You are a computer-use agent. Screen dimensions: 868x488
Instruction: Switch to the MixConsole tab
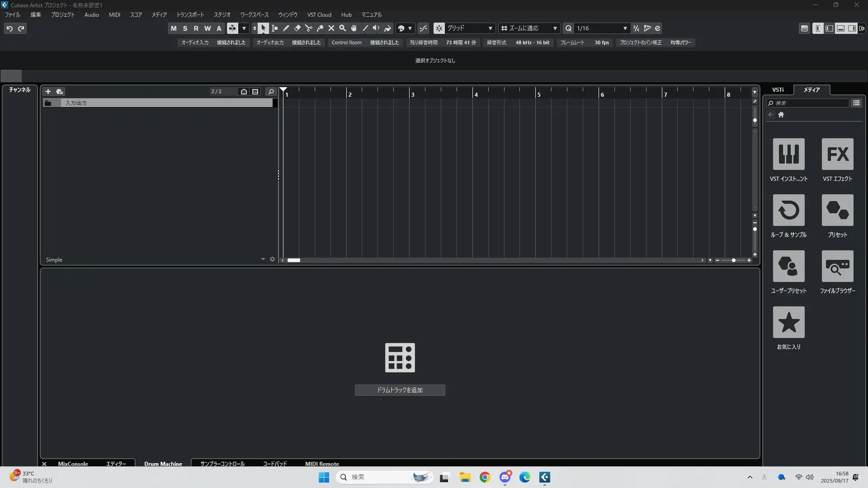73,464
